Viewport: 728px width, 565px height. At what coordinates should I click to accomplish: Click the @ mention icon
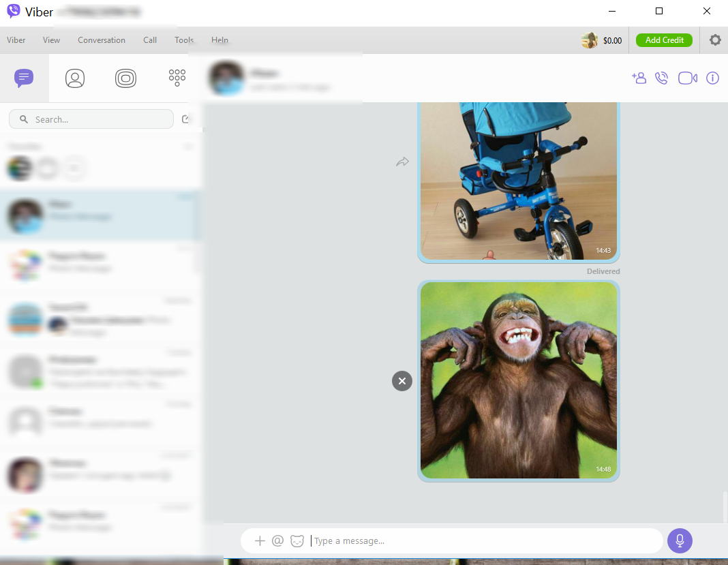(277, 541)
